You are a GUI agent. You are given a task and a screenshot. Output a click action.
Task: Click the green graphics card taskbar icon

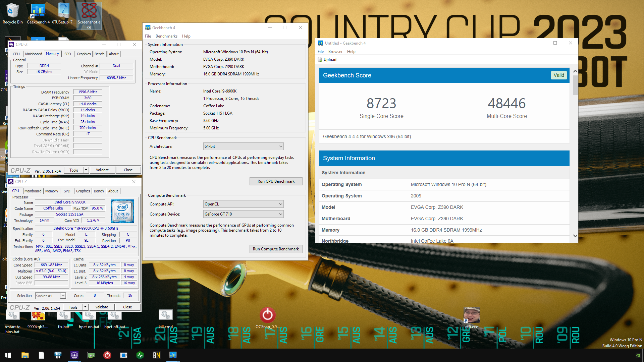pos(91,355)
